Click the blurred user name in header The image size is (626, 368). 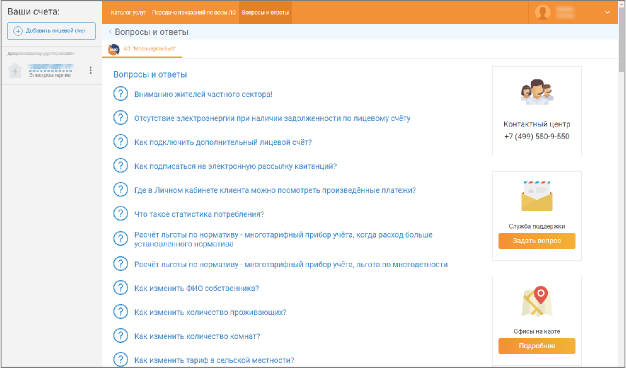click(x=565, y=12)
